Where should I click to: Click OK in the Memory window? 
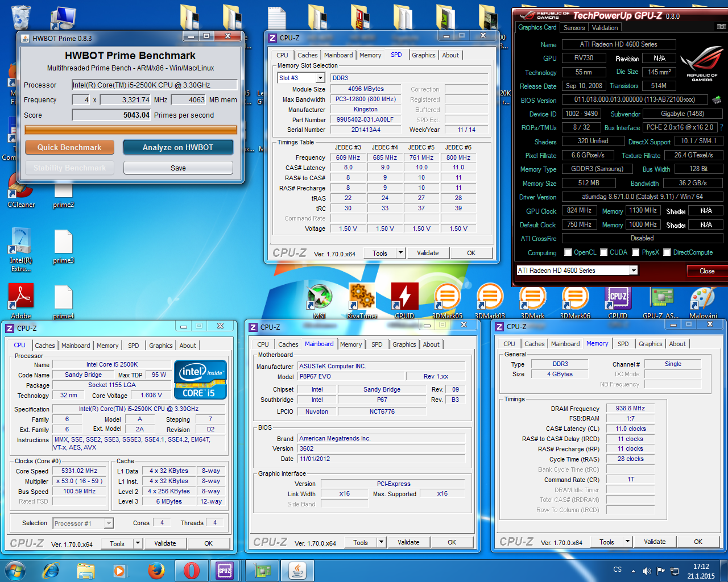pos(698,542)
